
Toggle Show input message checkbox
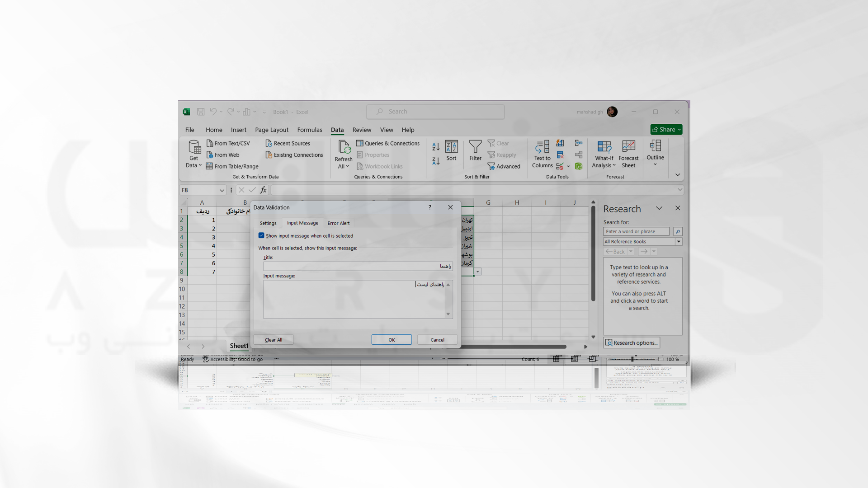261,235
